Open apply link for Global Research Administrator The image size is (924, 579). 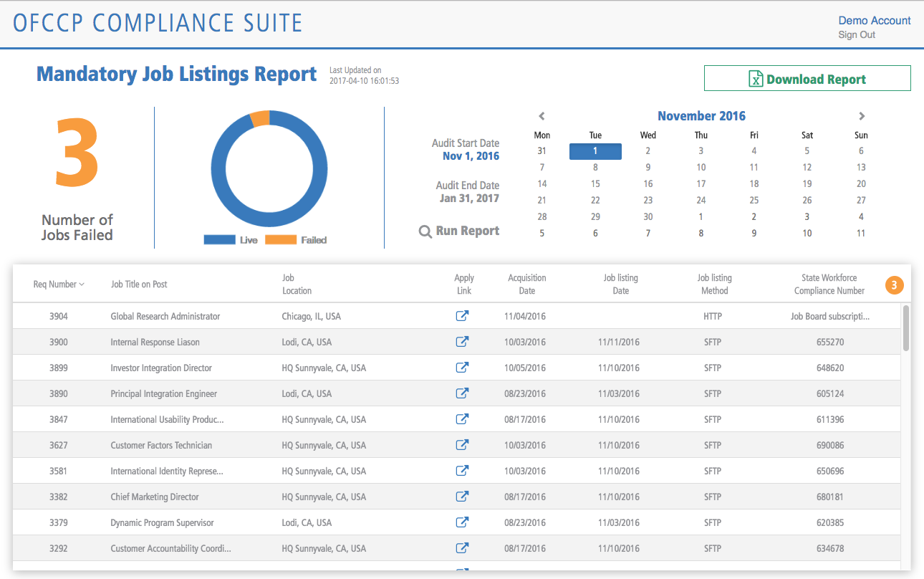point(463,316)
